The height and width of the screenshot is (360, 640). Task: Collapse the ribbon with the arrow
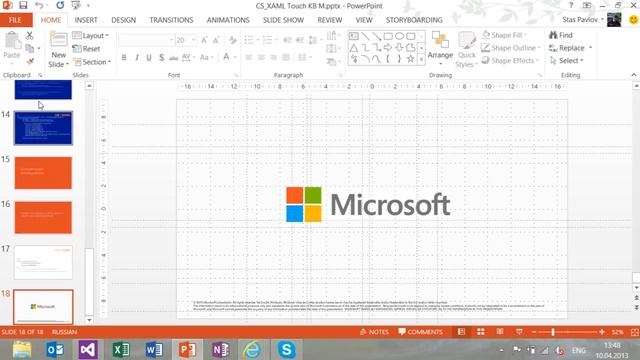coord(633,75)
